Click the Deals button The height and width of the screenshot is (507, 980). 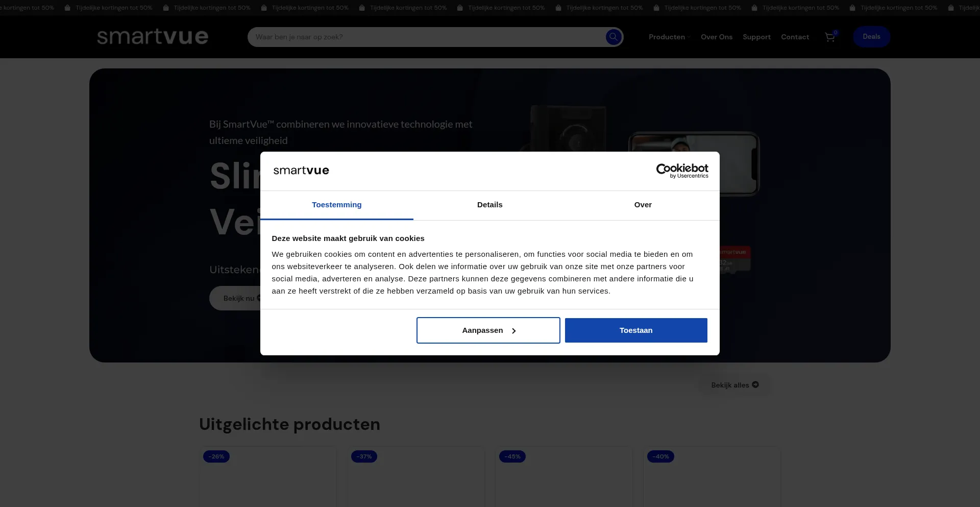click(871, 37)
